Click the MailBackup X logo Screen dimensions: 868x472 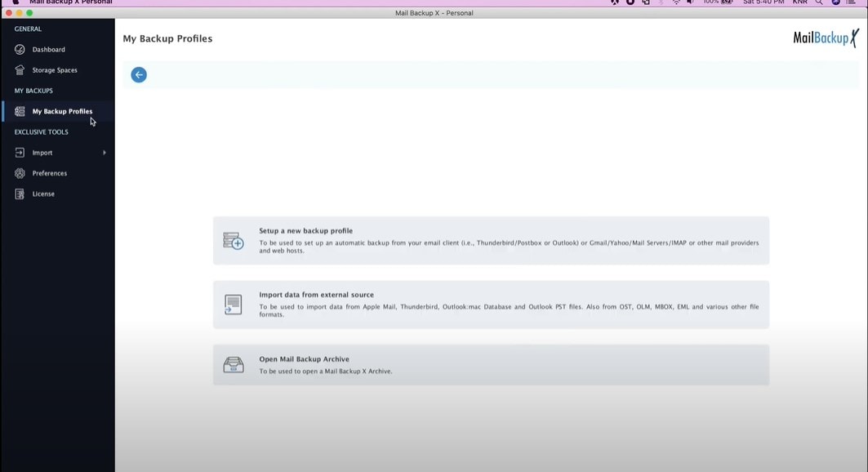pos(826,38)
